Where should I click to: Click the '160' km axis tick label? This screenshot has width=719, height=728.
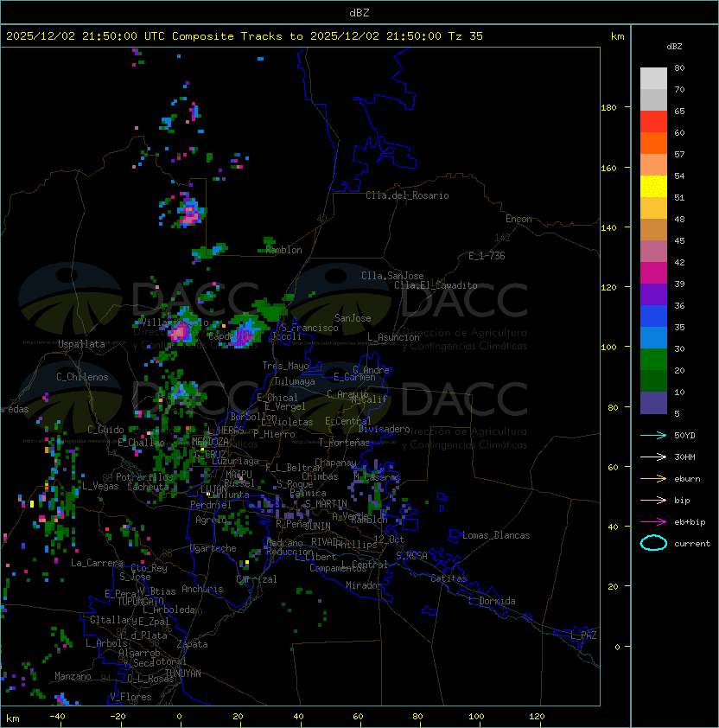[608, 168]
